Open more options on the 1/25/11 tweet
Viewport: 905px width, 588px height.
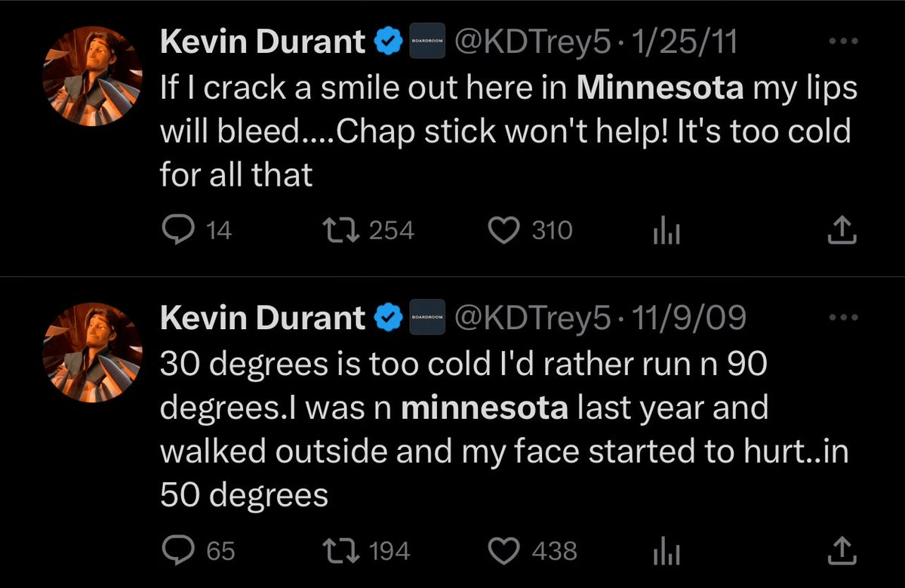(x=843, y=41)
